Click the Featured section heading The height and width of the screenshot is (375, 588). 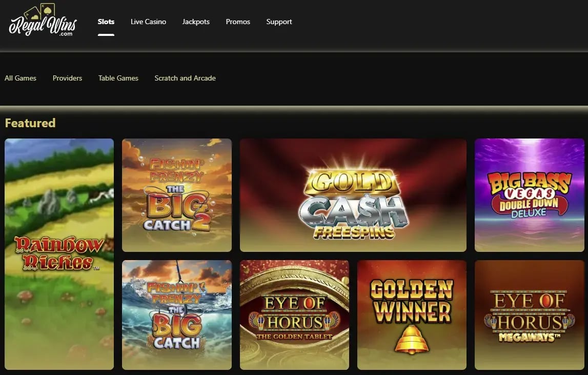click(x=30, y=123)
